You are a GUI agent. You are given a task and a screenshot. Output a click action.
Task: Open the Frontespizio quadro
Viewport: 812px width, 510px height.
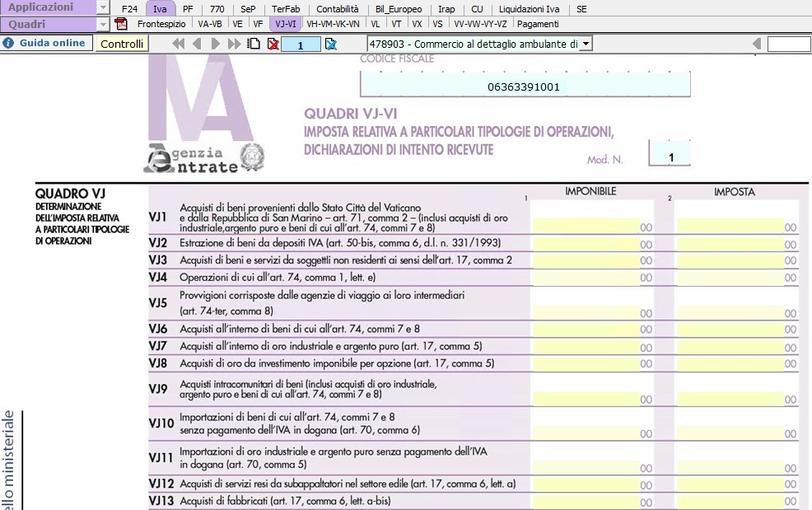pos(161,24)
